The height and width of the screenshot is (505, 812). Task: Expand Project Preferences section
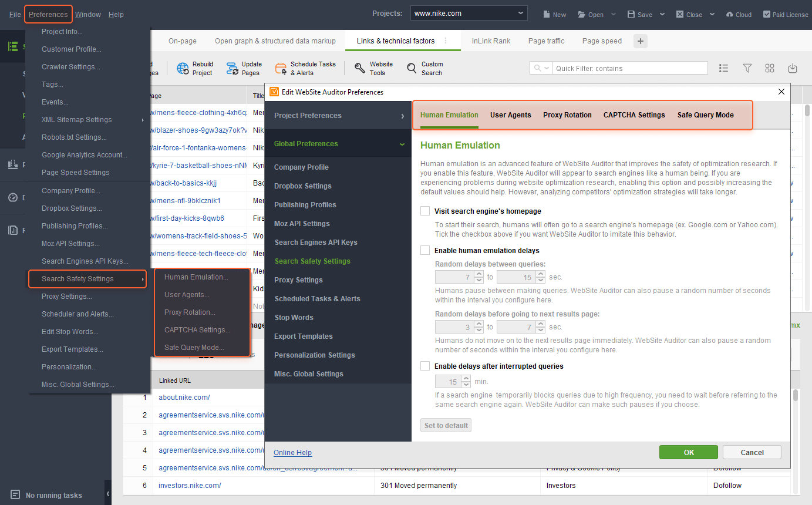[x=338, y=116]
